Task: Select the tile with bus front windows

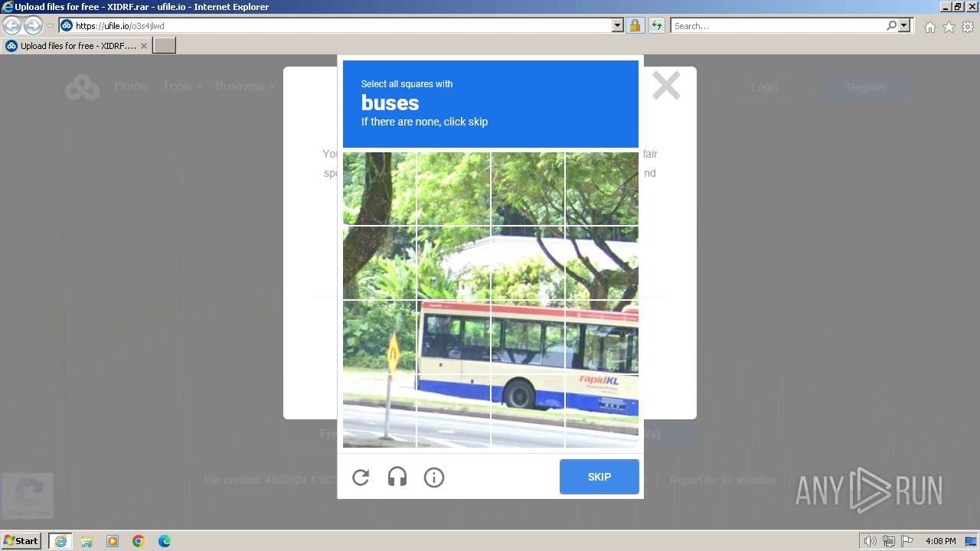Action: tap(602, 337)
